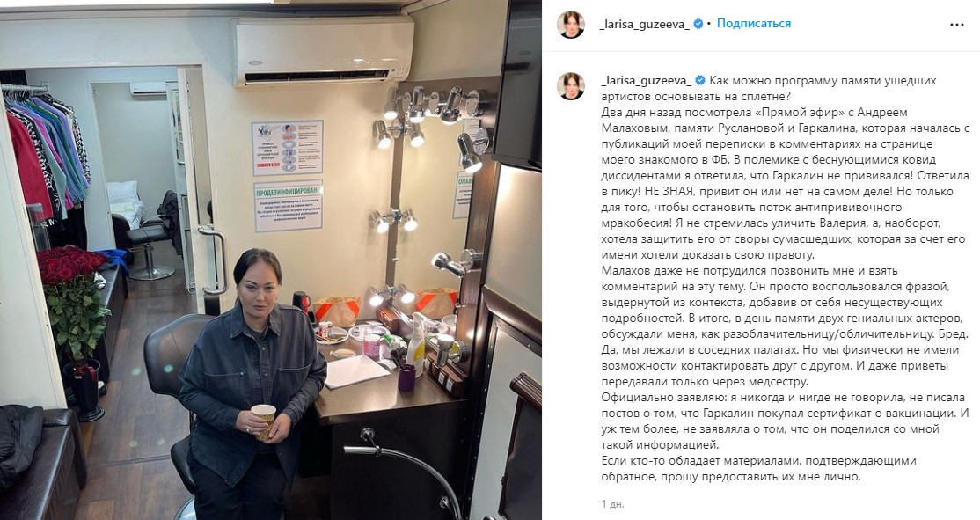The width and height of the screenshot is (980, 520).
Task: Click the verified badge beside header username
Action: pos(698,24)
